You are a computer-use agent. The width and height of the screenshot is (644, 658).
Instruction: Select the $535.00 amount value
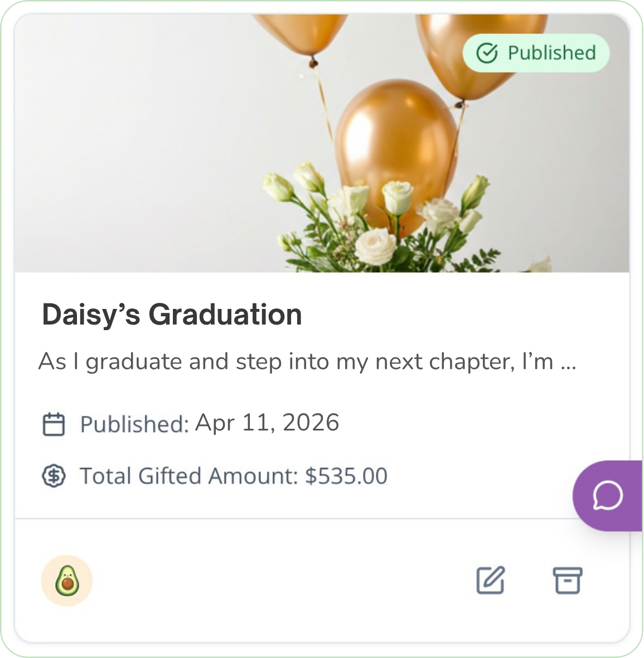pyautogui.click(x=346, y=476)
